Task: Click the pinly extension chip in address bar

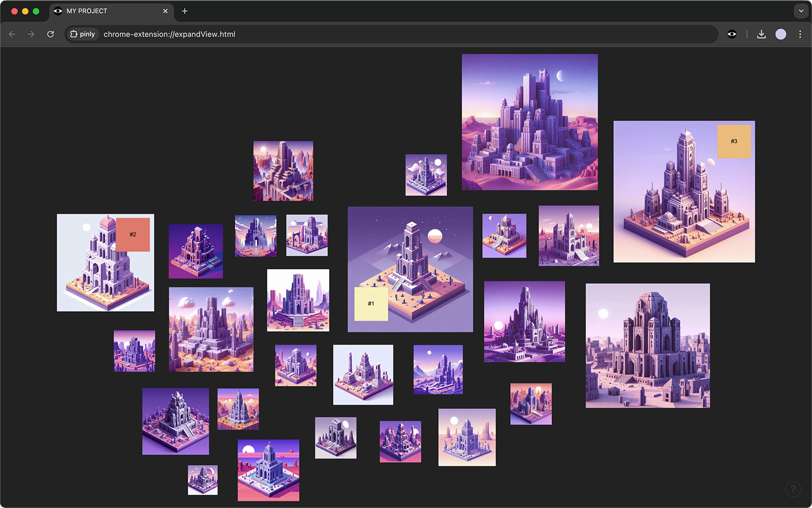Action: [83, 34]
